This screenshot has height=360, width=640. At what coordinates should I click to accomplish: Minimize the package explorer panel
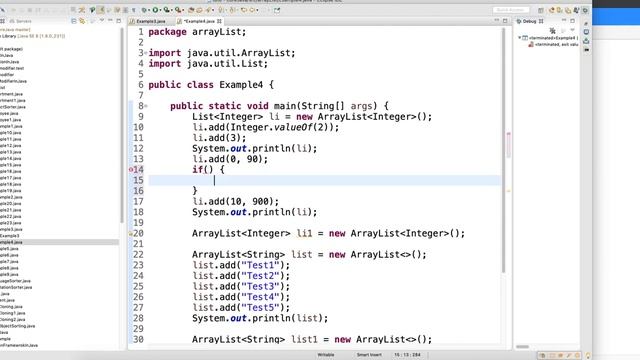pyautogui.click(x=110, y=20)
